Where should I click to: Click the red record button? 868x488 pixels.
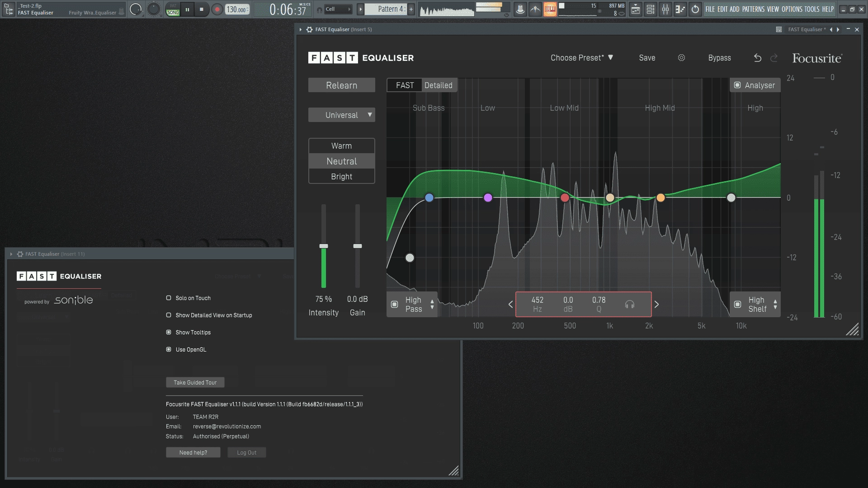[217, 9]
